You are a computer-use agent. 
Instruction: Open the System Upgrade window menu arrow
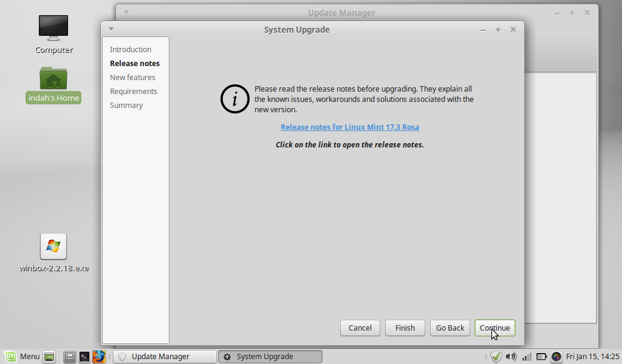(111, 29)
